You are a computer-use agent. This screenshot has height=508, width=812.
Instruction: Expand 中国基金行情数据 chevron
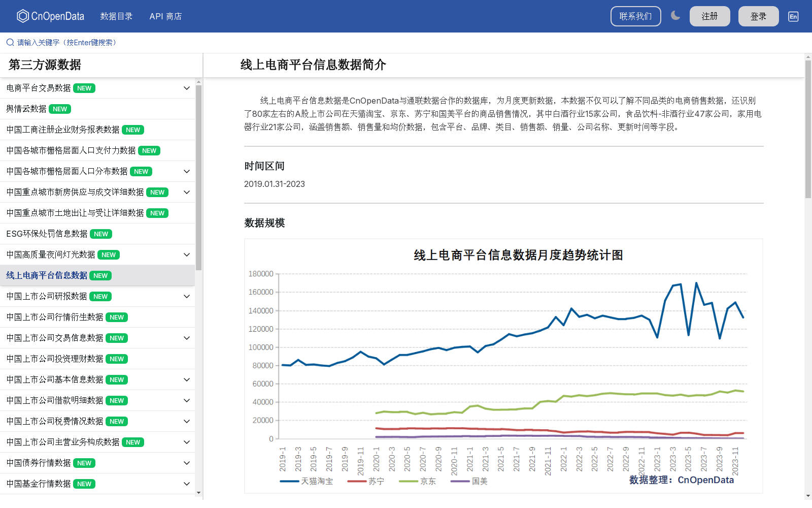point(187,484)
